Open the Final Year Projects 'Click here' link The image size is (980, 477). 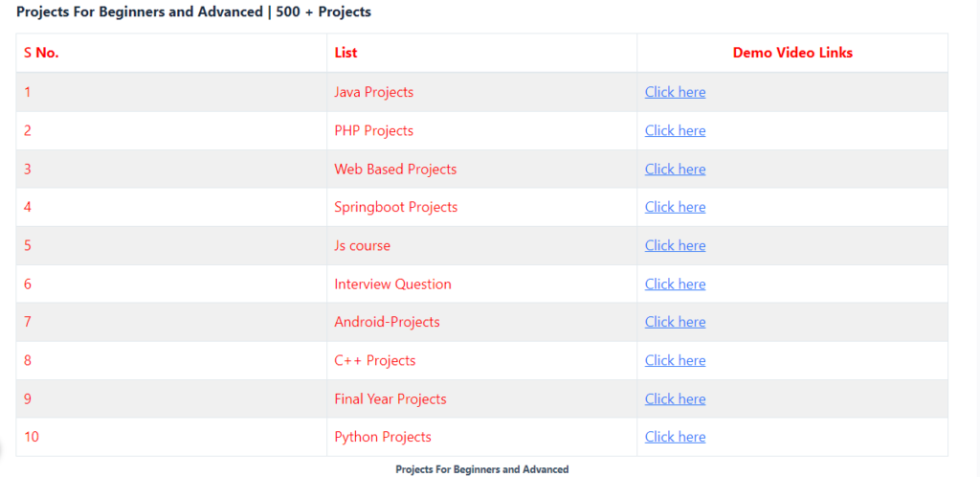pyautogui.click(x=675, y=398)
